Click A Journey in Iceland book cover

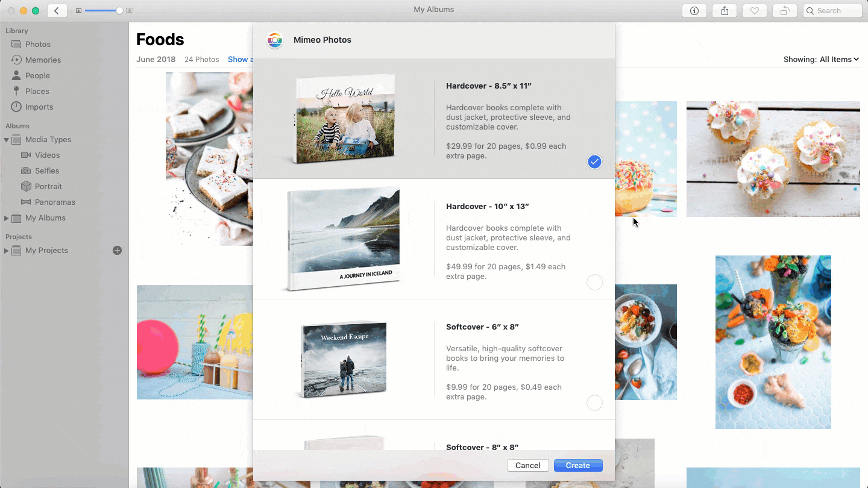pyautogui.click(x=342, y=239)
